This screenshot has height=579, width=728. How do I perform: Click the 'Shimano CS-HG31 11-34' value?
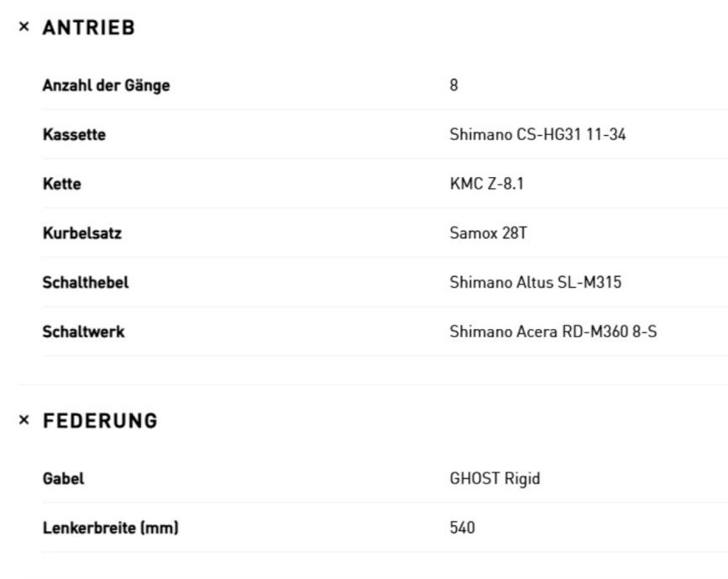[x=537, y=134]
